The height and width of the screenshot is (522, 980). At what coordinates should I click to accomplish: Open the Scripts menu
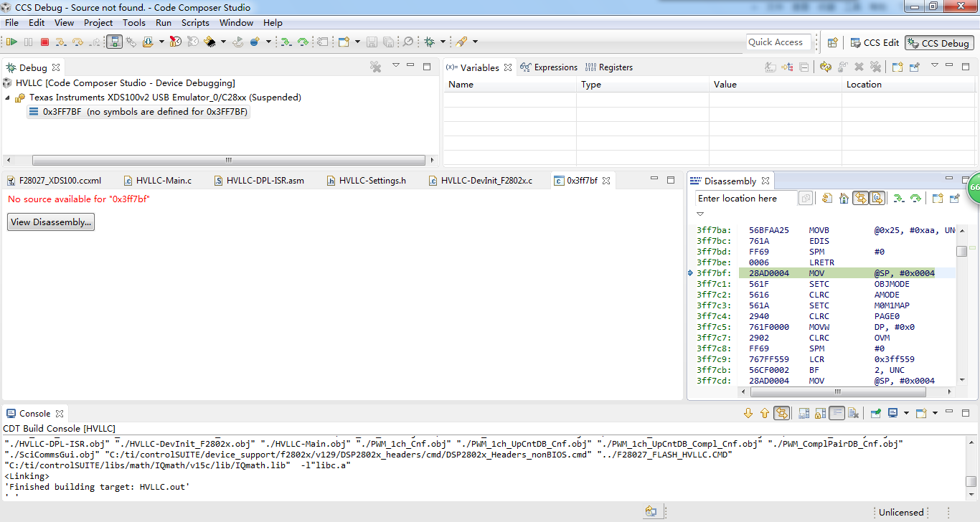[x=195, y=23]
